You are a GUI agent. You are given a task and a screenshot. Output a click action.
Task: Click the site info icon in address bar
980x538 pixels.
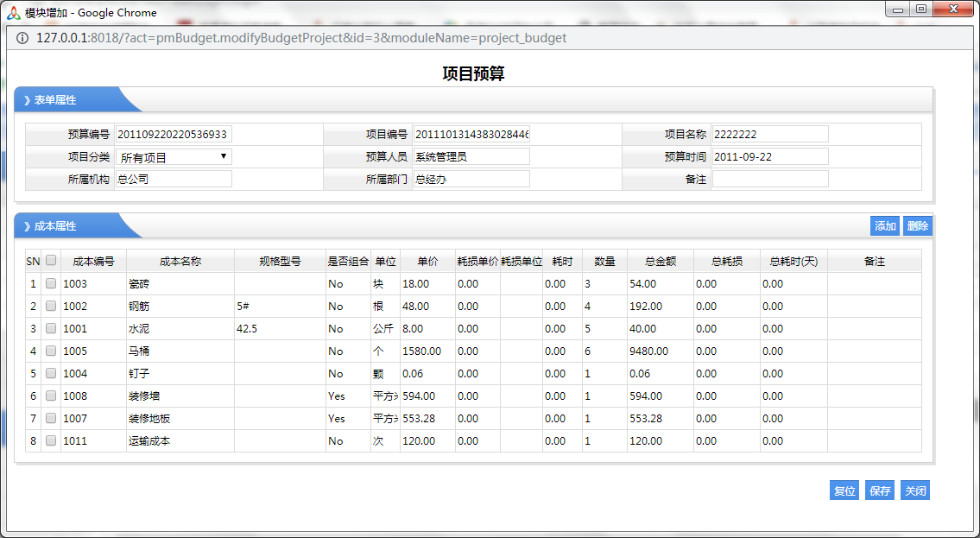tap(22, 38)
